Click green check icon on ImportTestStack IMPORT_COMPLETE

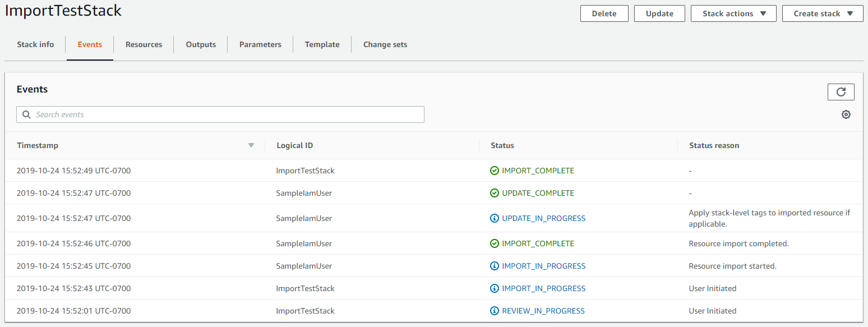point(494,171)
